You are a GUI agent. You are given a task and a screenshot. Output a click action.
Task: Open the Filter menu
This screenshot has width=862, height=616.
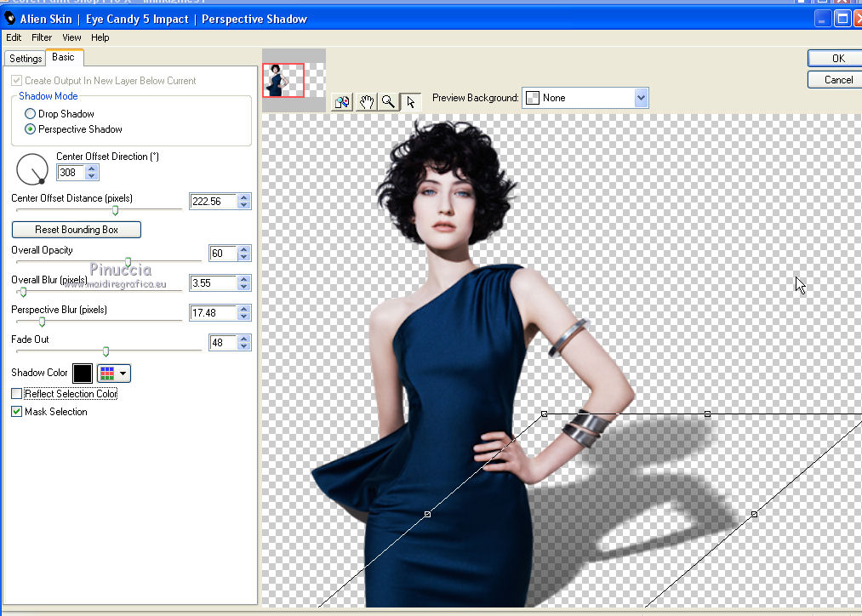[42, 37]
